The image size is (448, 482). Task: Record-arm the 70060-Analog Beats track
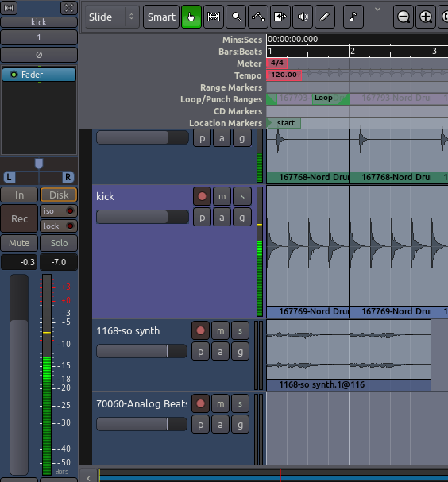click(x=200, y=403)
